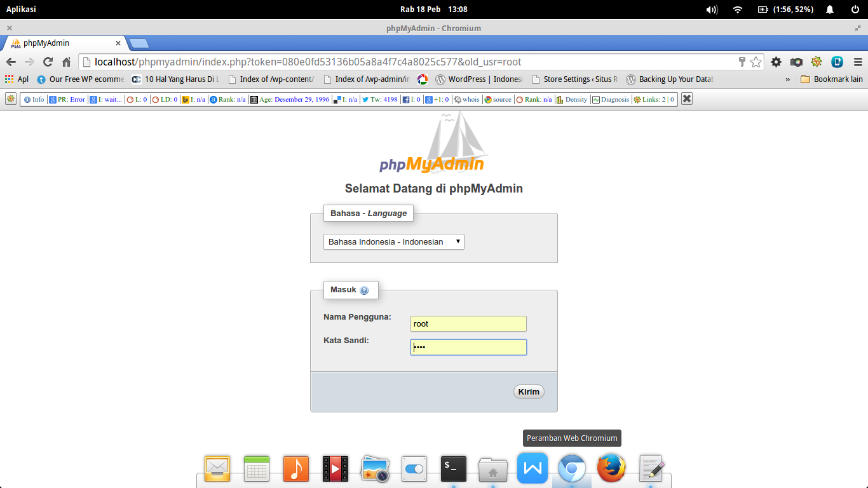The image size is (868, 488).
Task: Open System Settings switch icon in dock
Action: (414, 469)
